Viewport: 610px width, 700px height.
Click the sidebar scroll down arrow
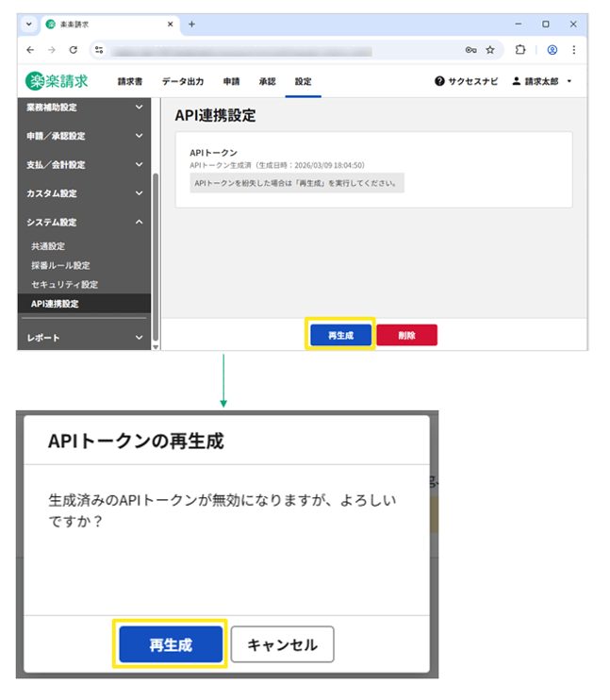[x=156, y=347]
